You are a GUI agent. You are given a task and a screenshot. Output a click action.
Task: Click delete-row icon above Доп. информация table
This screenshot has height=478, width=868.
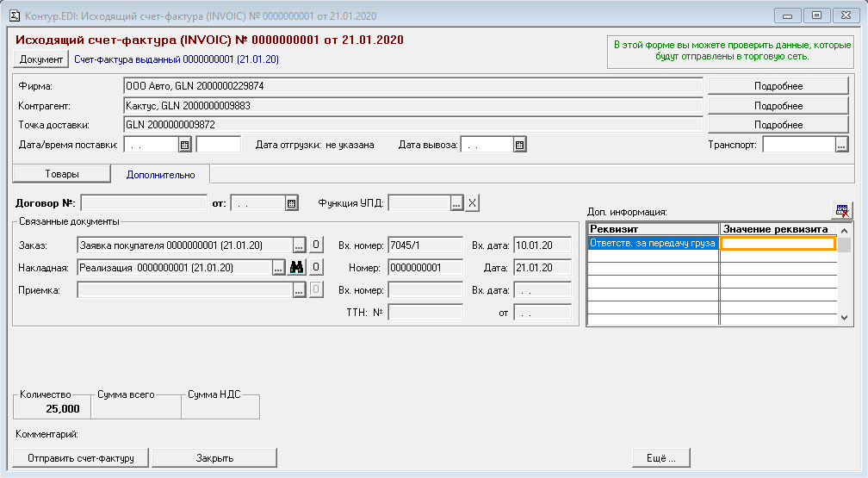(841, 211)
